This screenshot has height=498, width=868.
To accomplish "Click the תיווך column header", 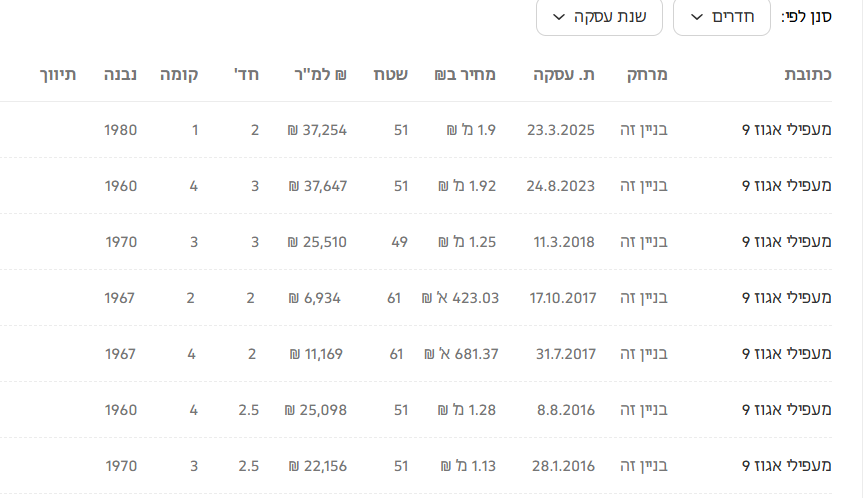I will click(58, 74).
